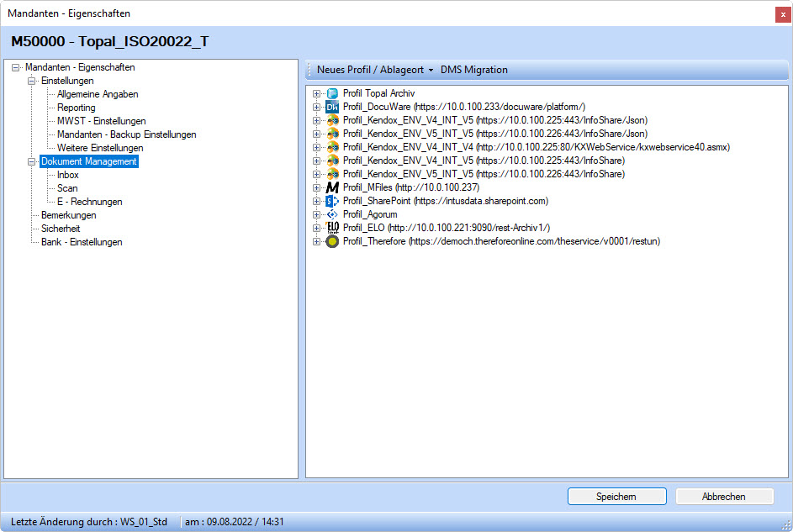Open the Neues Profil / Ablageort dropdown
The width and height of the screenshot is (793, 532).
374,70
